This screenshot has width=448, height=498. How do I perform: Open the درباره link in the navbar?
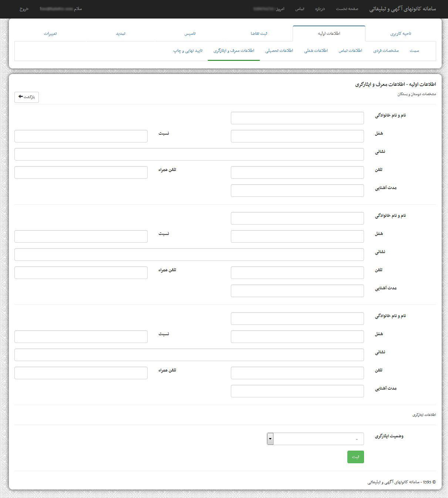[x=320, y=9]
